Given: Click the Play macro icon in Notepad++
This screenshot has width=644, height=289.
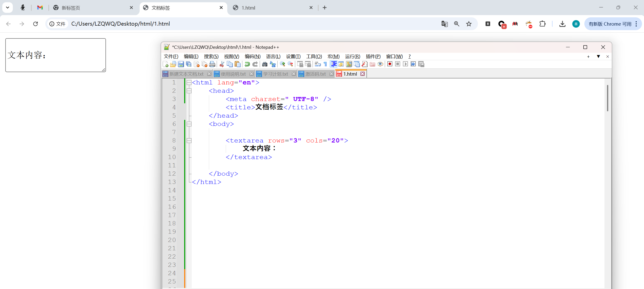Looking at the screenshot, I should point(405,64).
